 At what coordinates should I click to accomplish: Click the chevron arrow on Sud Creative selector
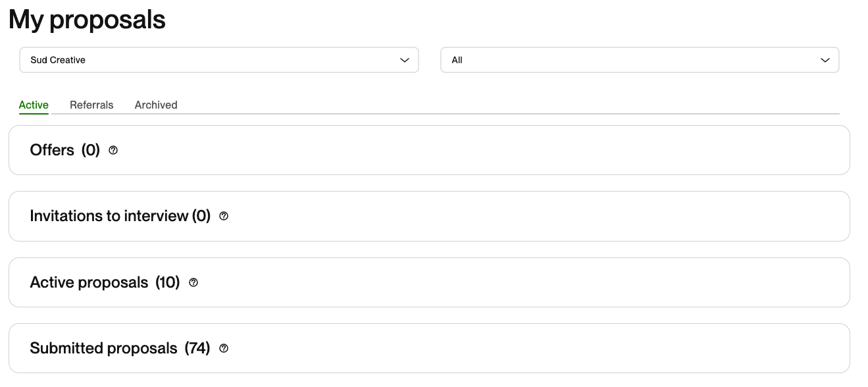point(405,60)
